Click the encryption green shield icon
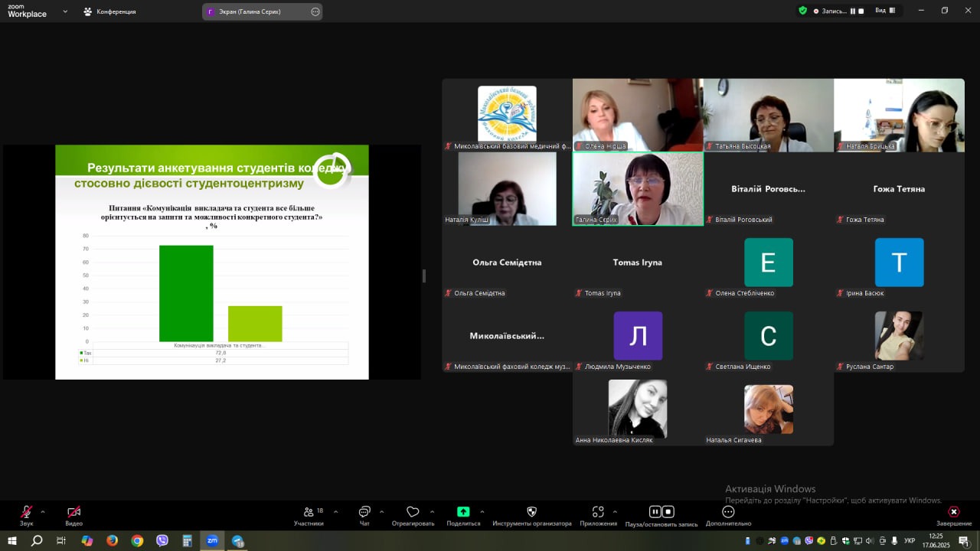This screenshot has height=551, width=980. click(802, 11)
